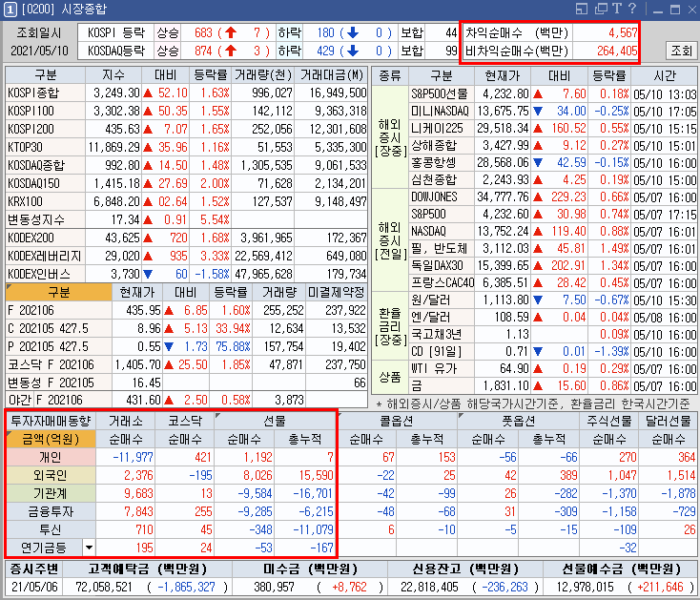Click the 콜옵션 column group header
Screen dimensions: 700x600
point(397,421)
